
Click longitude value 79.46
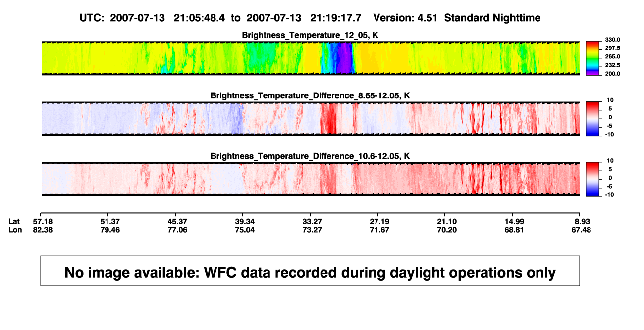point(110,230)
